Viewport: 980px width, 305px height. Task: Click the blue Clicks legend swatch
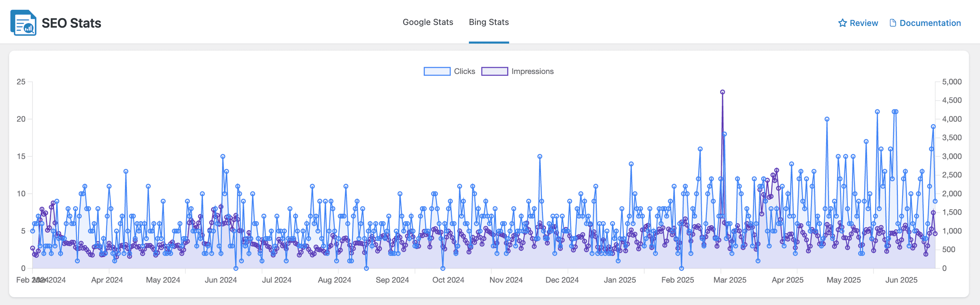tap(437, 71)
